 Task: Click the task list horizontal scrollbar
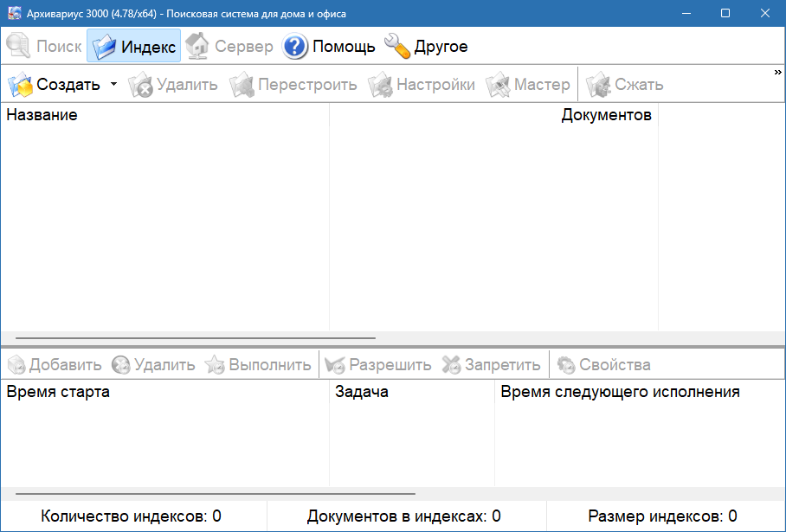[x=216, y=494]
